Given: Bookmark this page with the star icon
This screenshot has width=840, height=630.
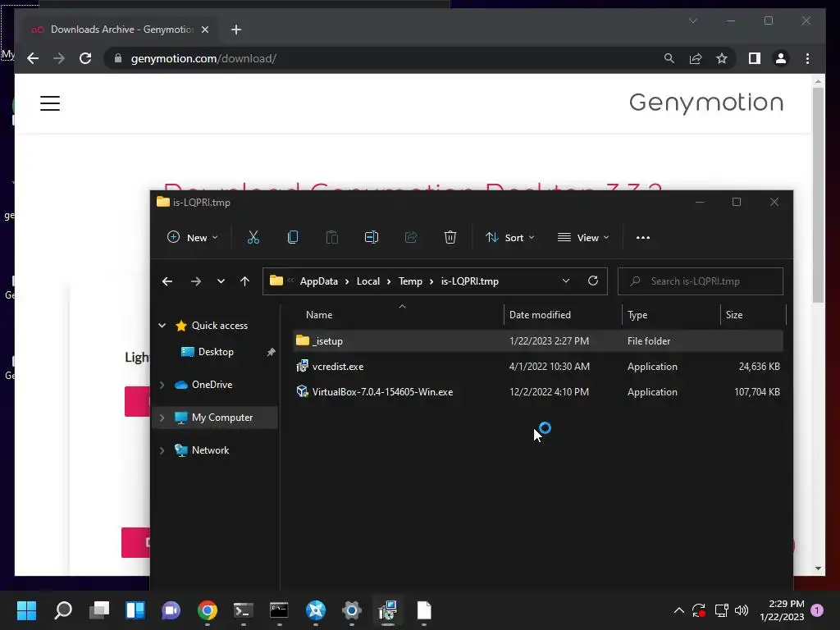Looking at the screenshot, I should 722,58.
